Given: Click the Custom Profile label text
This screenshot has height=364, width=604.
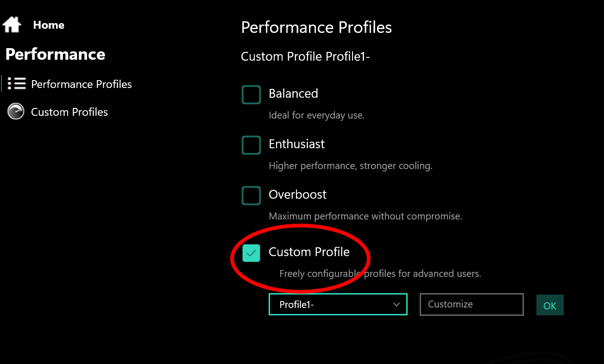Looking at the screenshot, I should click(309, 252).
